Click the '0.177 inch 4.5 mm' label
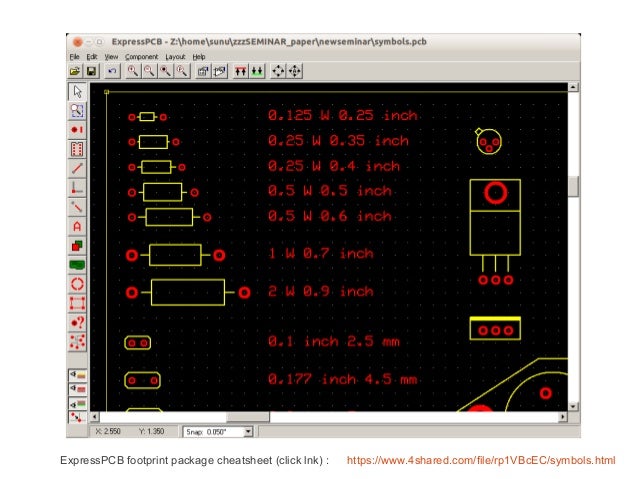Viewport: 638px width, 479px height. 343,380
